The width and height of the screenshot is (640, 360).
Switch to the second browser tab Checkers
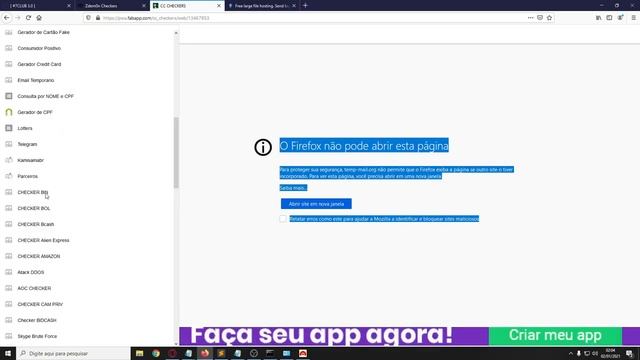pos(111,6)
